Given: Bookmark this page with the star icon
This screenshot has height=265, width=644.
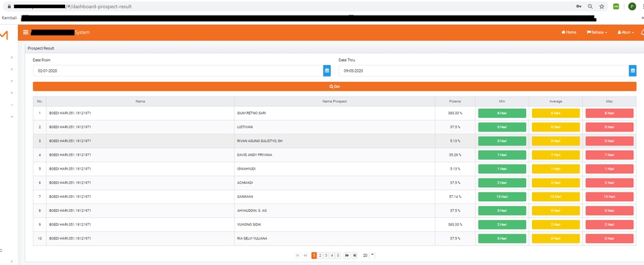Looking at the screenshot, I should (602, 7).
